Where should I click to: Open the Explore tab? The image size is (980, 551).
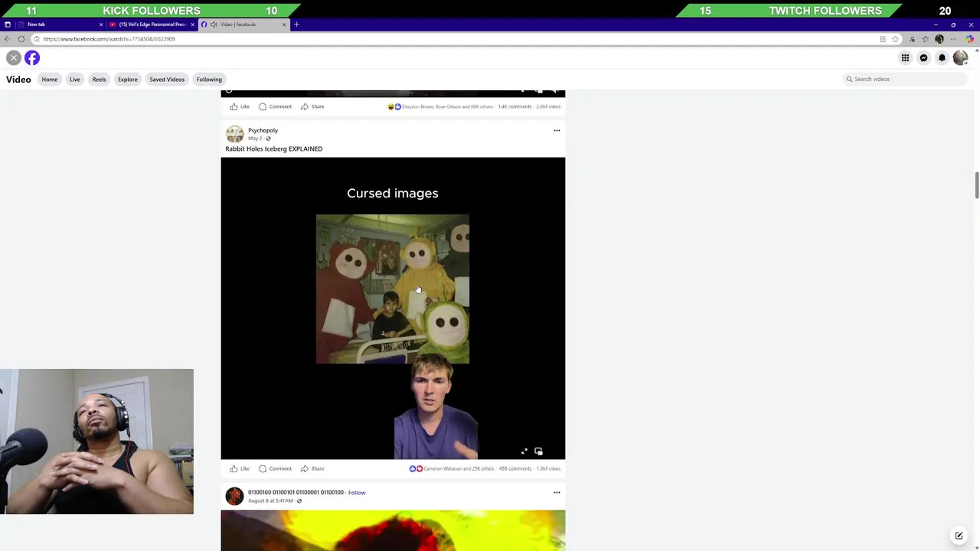[128, 79]
